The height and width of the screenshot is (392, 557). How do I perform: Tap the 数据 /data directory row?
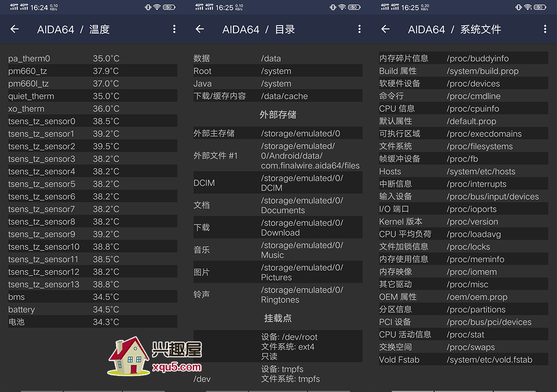(x=278, y=58)
